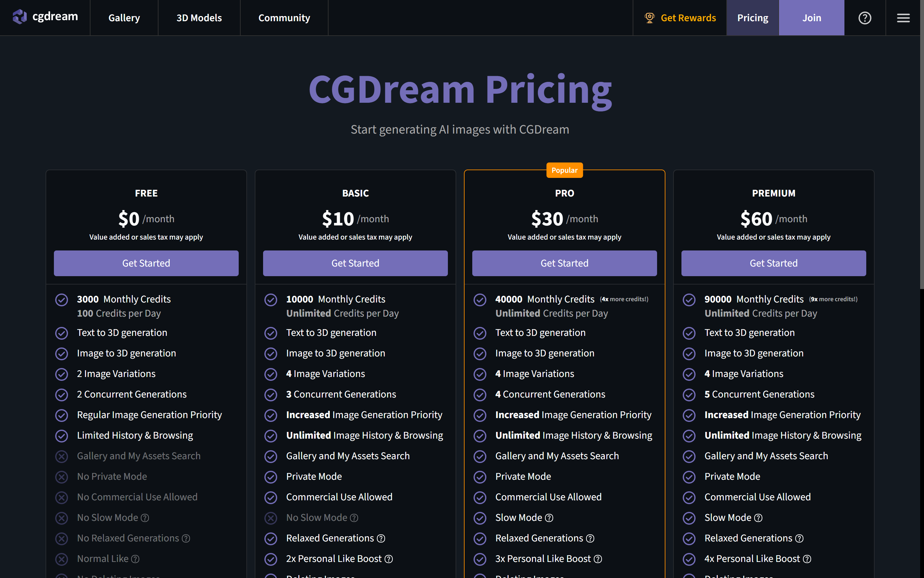Click 'Start generating AI images with CGDream' subtitle

[460, 130]
